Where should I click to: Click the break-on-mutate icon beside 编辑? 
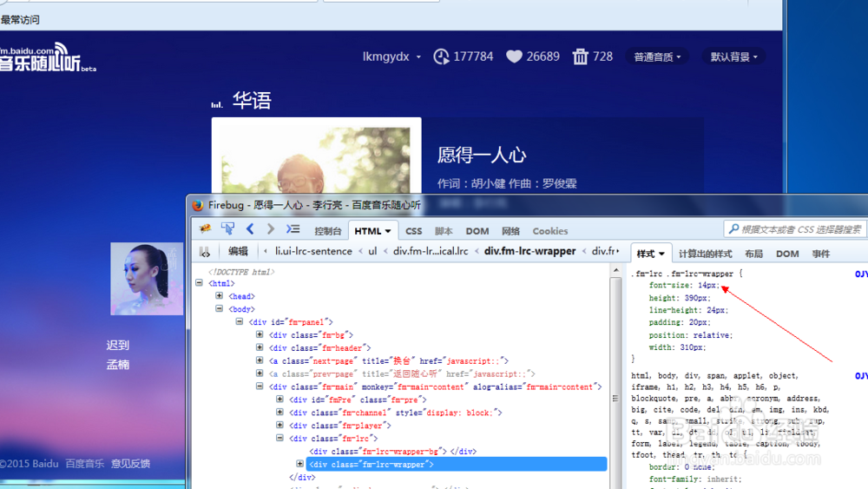click(205, 252)
